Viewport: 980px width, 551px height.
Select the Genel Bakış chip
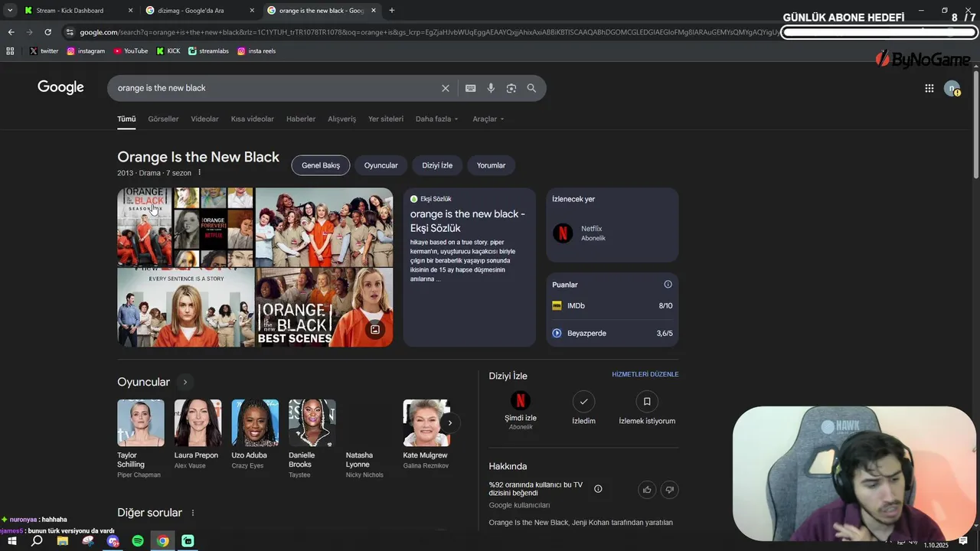pyautogui.click(x=321, y=165)
